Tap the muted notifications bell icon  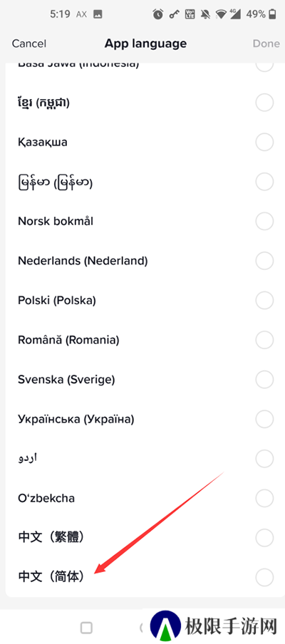click(x=205, y=14)
